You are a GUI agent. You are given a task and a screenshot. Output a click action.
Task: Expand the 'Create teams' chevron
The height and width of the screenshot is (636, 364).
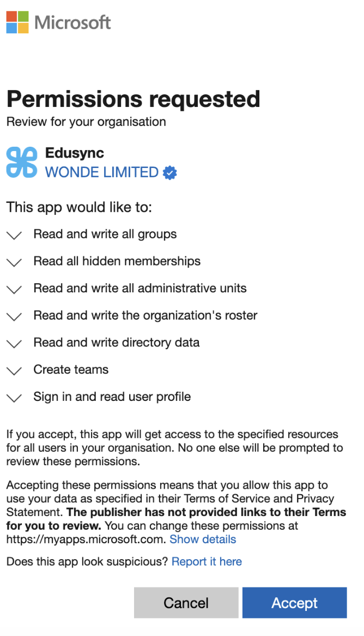pyautogui.click(x=14, y=371)
